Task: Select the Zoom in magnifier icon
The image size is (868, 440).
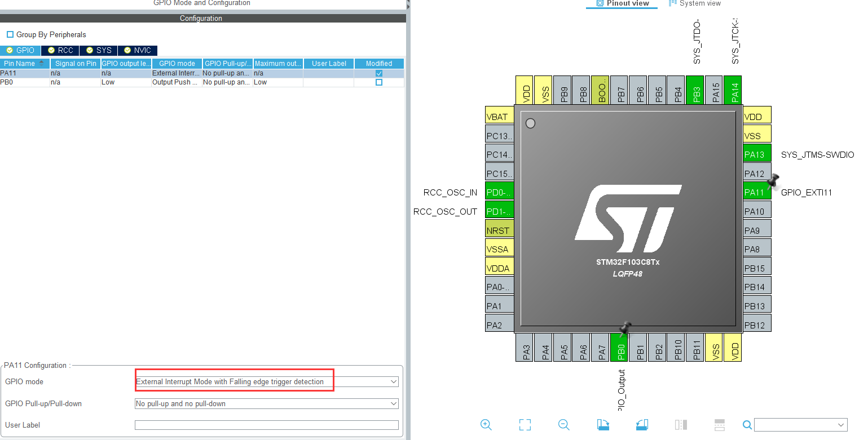Action: click(x=486, y=425)
